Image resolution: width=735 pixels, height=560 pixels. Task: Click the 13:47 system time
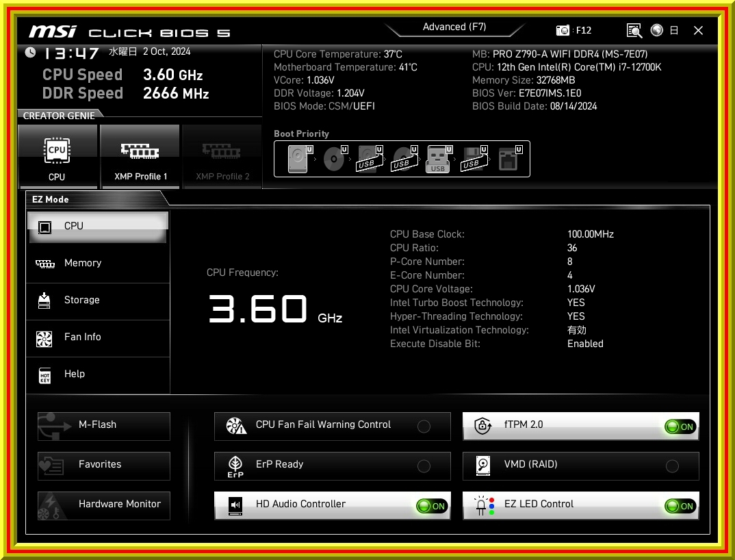(71, 53)
